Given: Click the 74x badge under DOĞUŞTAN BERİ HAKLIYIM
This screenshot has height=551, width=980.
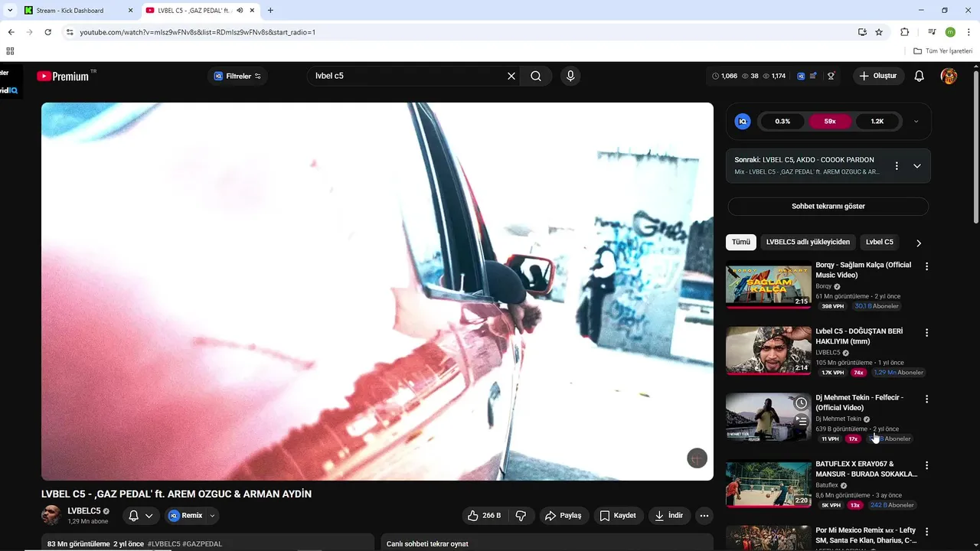Looking at the screenshot, I should [858, 373].
